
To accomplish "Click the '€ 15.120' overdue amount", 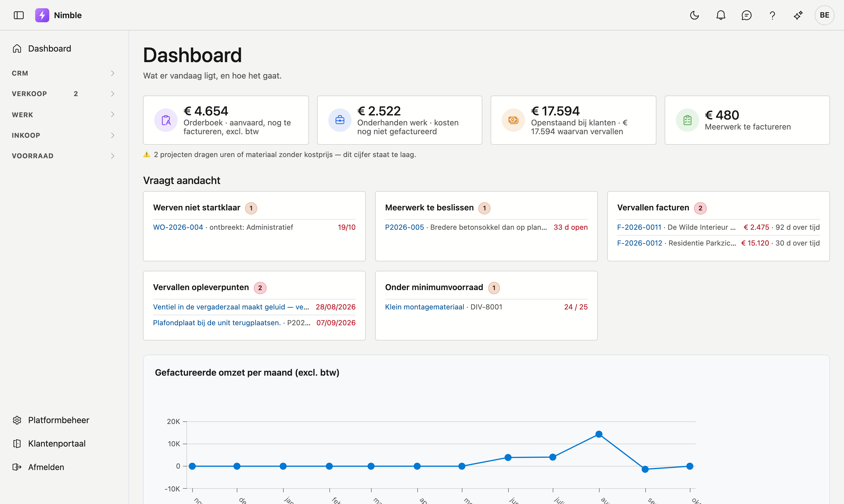I will pyautogui.click(x=755, y=243).
